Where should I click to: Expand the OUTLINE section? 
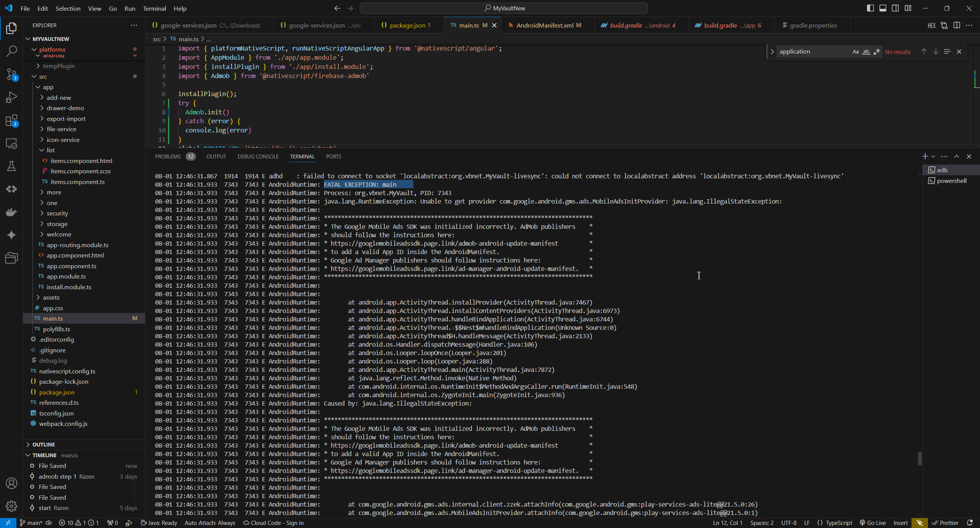point(44,444)
